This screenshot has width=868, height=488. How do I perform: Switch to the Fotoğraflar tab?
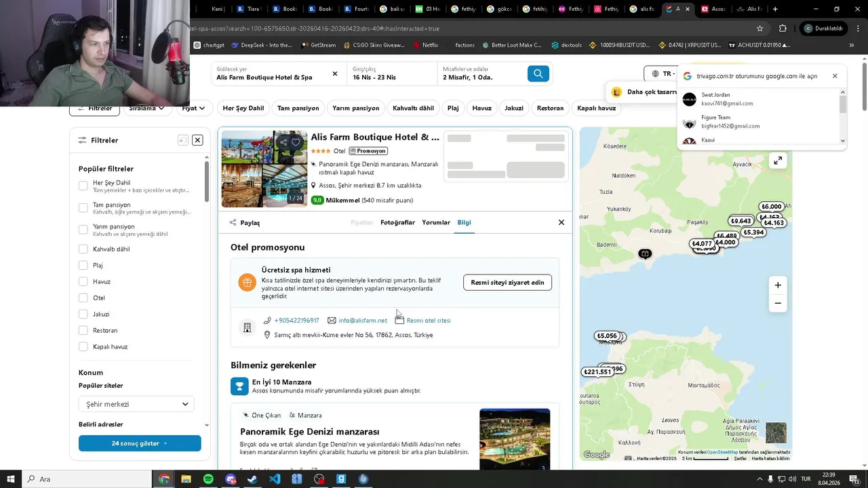397,222
